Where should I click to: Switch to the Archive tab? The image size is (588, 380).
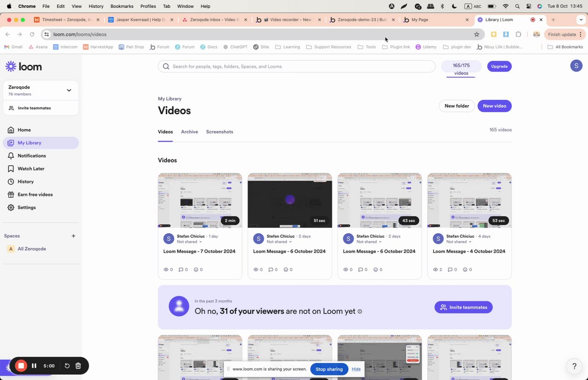(189, 132)
